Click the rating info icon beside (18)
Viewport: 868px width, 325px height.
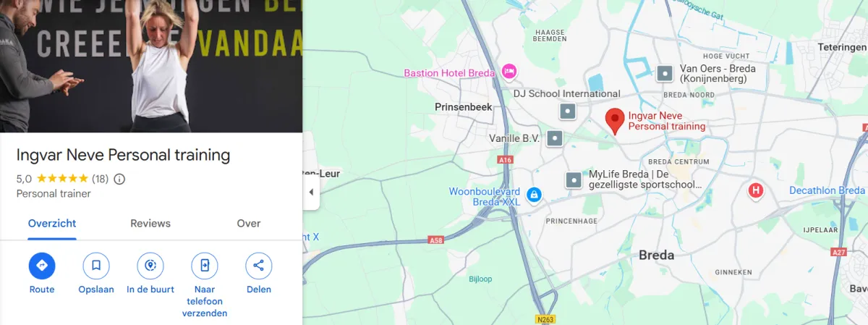120,179
